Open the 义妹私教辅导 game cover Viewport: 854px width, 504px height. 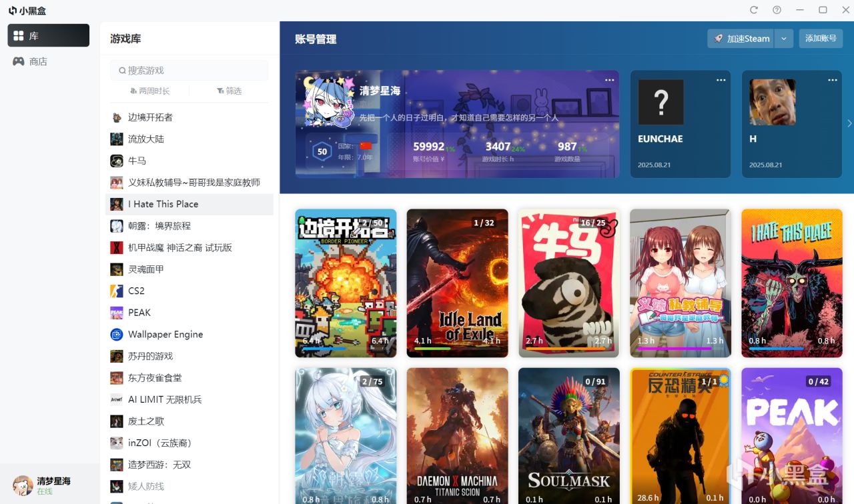coord(681,283)
